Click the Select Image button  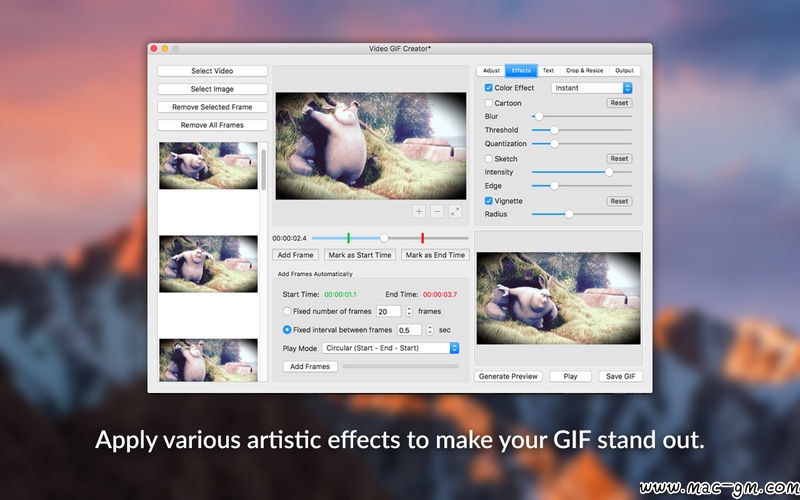pyautogui.click(x=212, y=89)
